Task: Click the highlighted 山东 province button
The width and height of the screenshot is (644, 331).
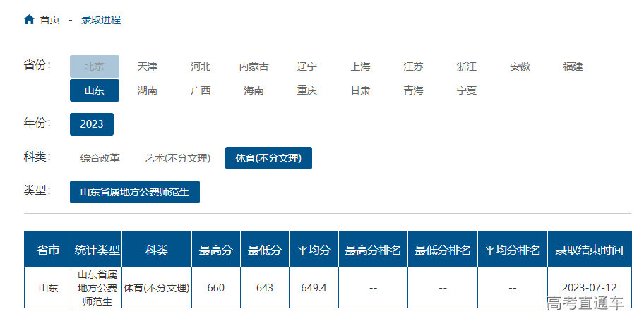Action: pos(95,90)
